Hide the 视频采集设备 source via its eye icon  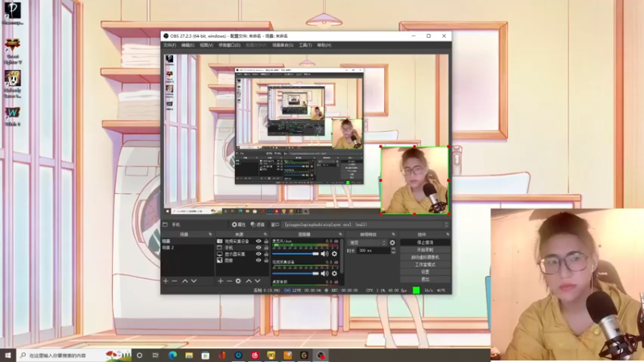click(258, 241)
